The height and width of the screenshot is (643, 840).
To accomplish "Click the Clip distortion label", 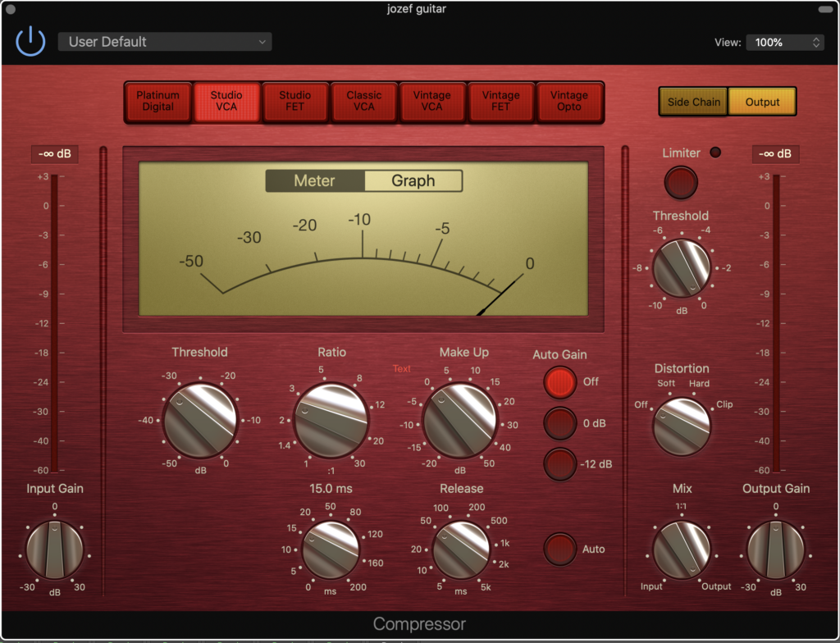I will [724, 404].
